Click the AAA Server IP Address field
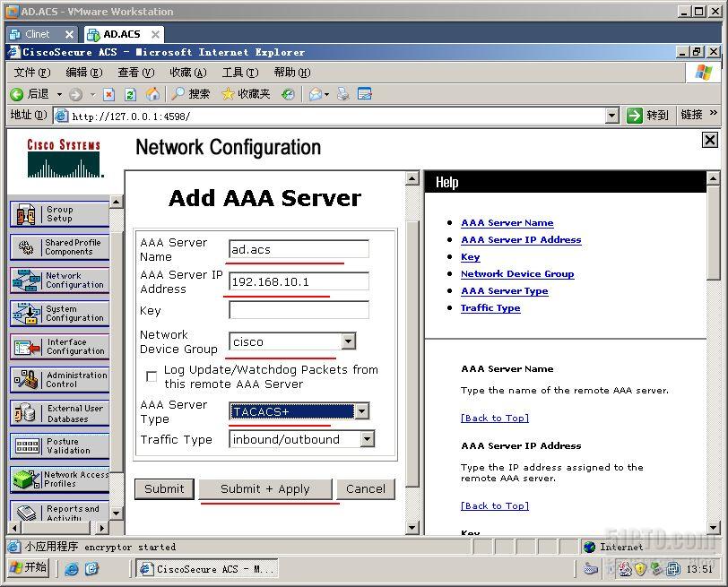The height and width of the screenshot is (587, 728). click(299, 281)
